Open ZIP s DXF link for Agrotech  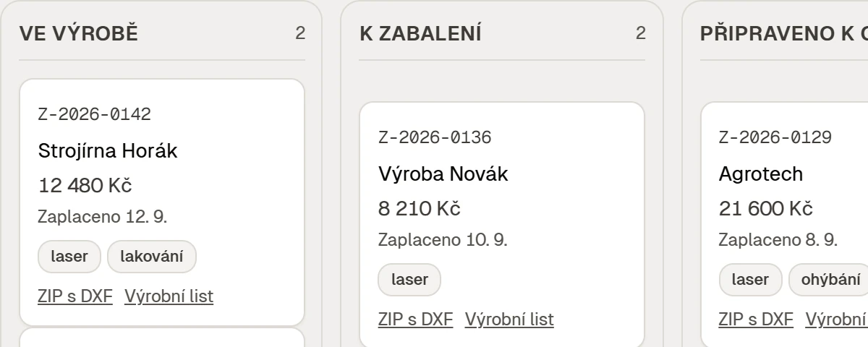(x=756, y=319)
